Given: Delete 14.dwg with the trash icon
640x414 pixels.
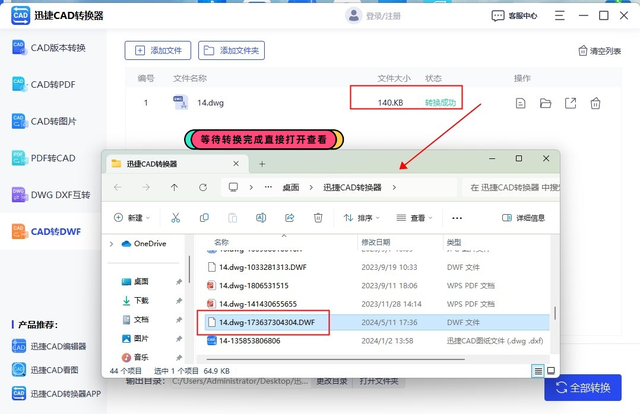Looking at the screenshot, I should (596, 103).
